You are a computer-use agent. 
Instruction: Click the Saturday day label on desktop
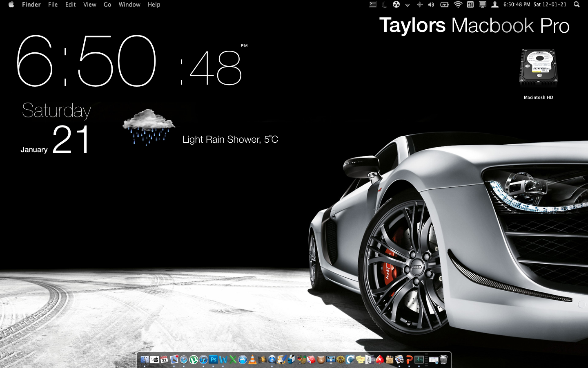point(56,111)
